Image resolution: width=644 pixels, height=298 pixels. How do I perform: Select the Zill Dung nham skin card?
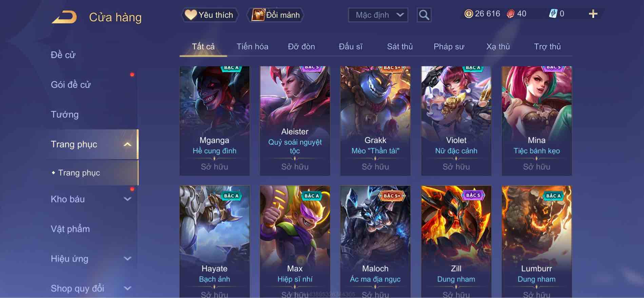pyautogui.click(x=456, y=242)
